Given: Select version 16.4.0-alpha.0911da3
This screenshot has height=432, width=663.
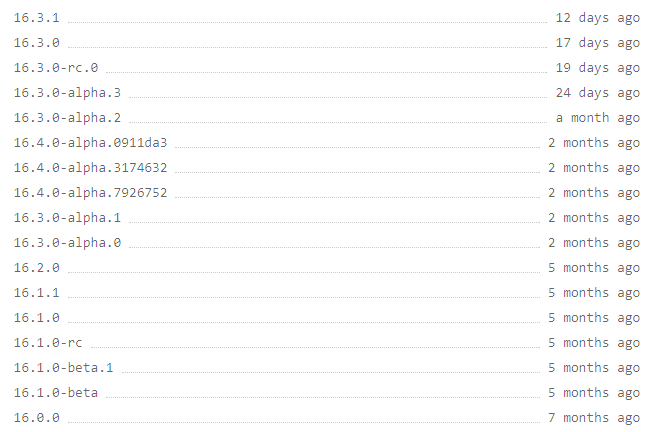Looking at the screenshot, I should click(90, 142).
